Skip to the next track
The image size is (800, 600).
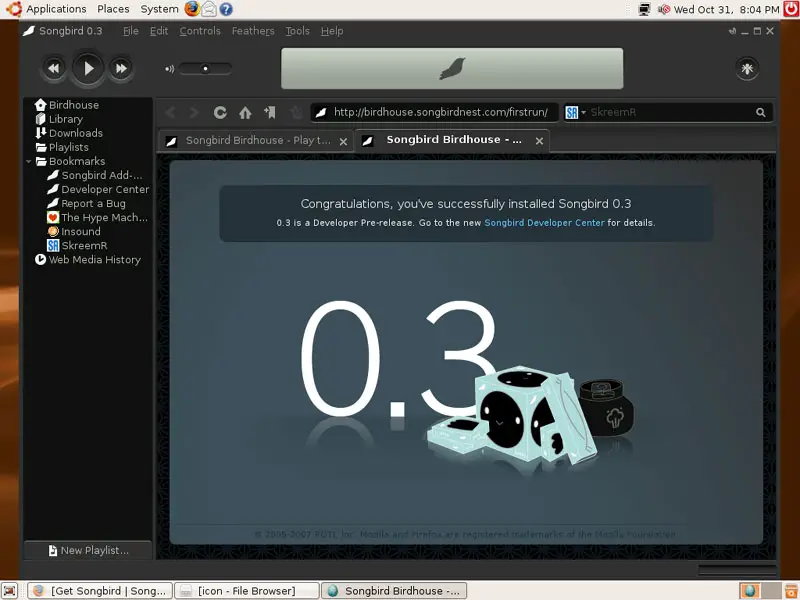click(x=121, y=68)
